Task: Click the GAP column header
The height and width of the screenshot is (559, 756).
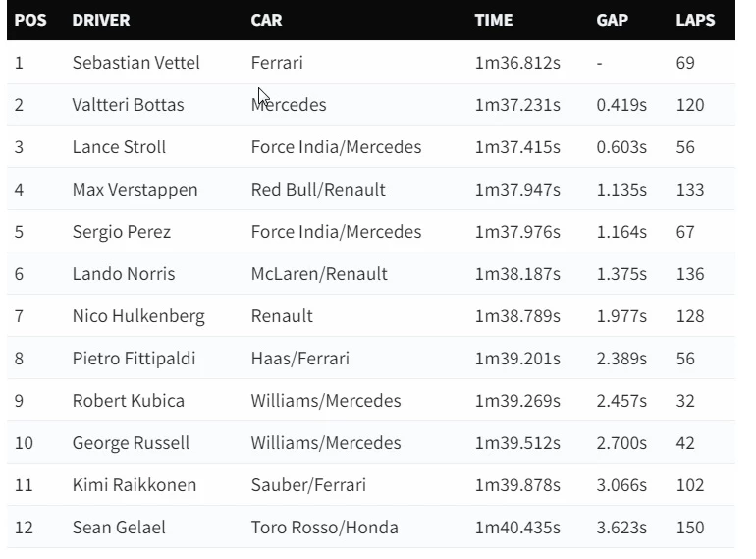Action: (612, 20)
